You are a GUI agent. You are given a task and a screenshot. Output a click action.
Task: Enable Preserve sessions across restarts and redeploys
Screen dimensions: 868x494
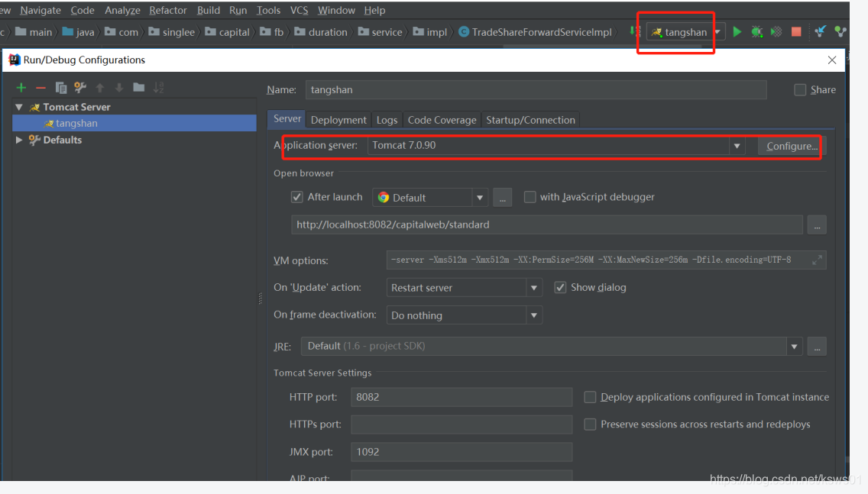coord(590,425)
